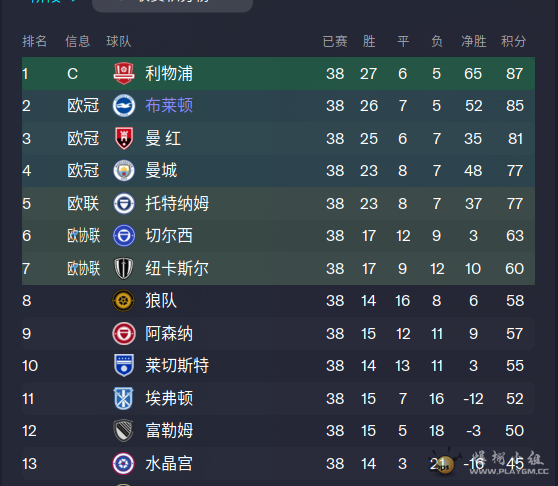Open the highlighted 布莱顿 team link

pos(169,106)
